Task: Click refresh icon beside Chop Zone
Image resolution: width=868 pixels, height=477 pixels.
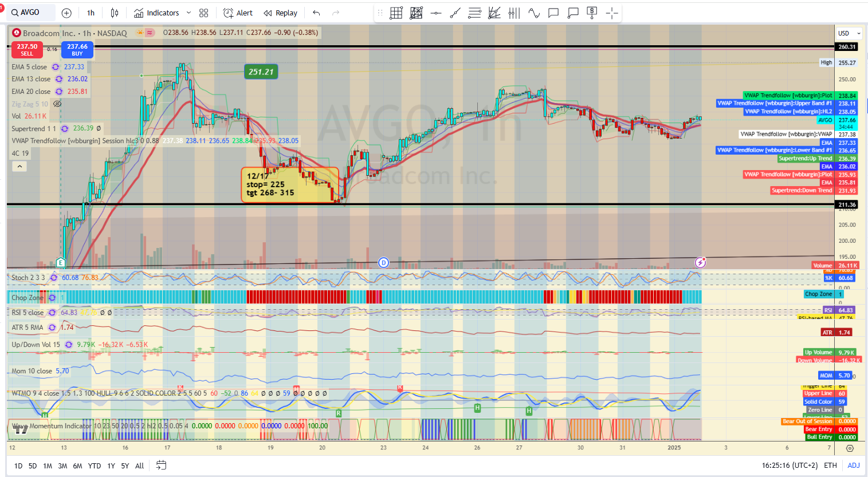Action: point(52,298)
